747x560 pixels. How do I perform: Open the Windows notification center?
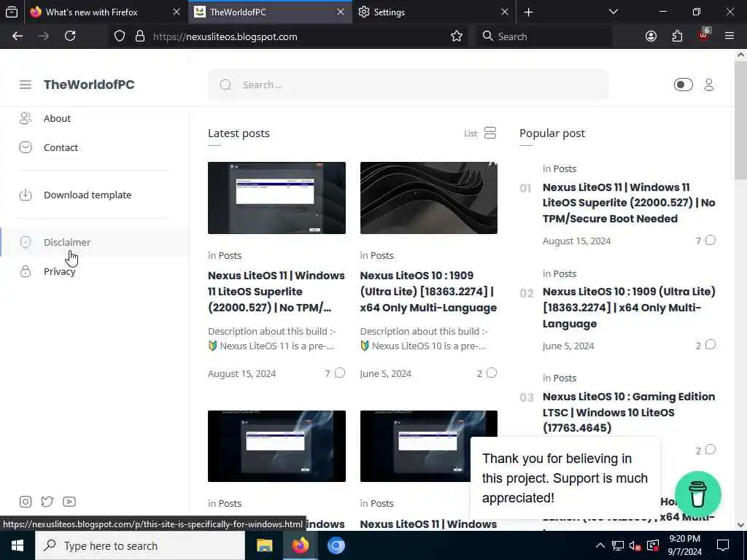tap(723, 545)
